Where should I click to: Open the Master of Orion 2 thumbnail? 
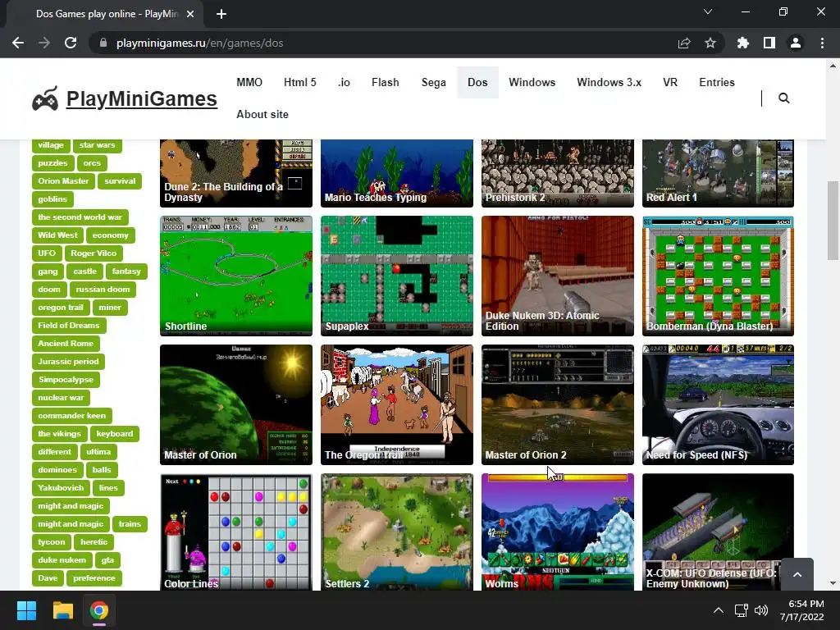[557, 404]
